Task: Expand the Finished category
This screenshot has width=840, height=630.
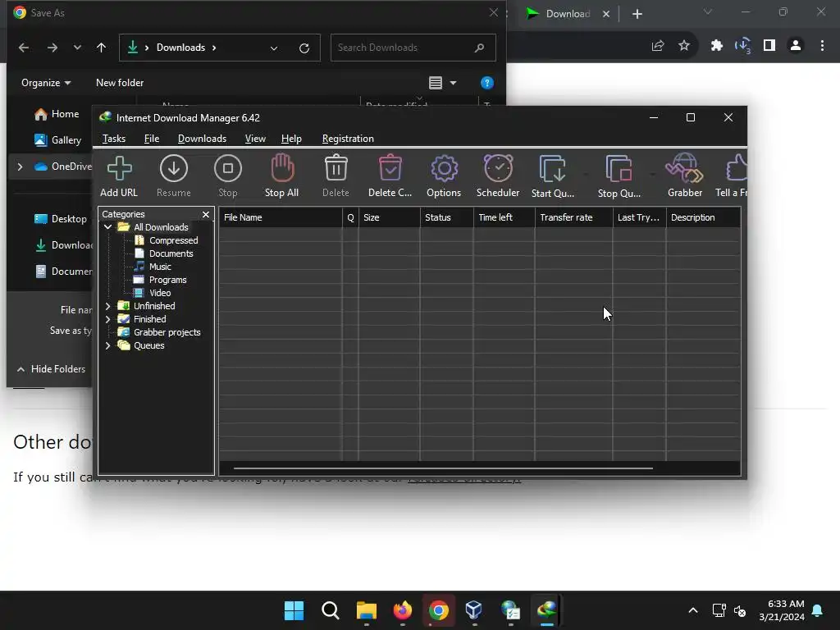Action: coord(107,319)
